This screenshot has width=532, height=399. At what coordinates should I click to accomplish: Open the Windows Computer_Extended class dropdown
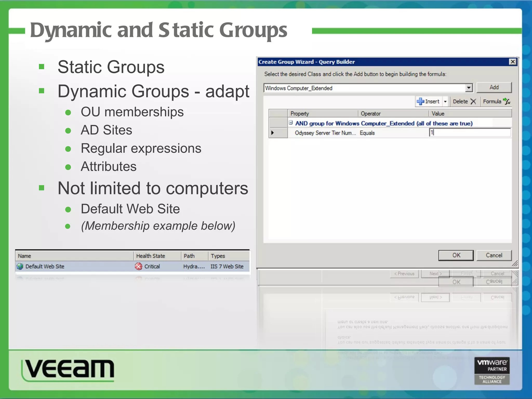pyautogui.click(x=469, y=88)
